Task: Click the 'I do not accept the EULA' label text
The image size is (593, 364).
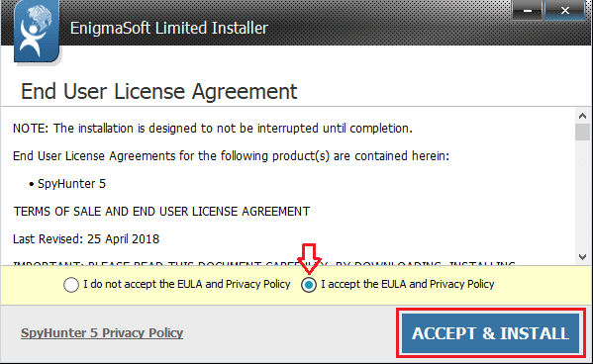Action: 187,284
